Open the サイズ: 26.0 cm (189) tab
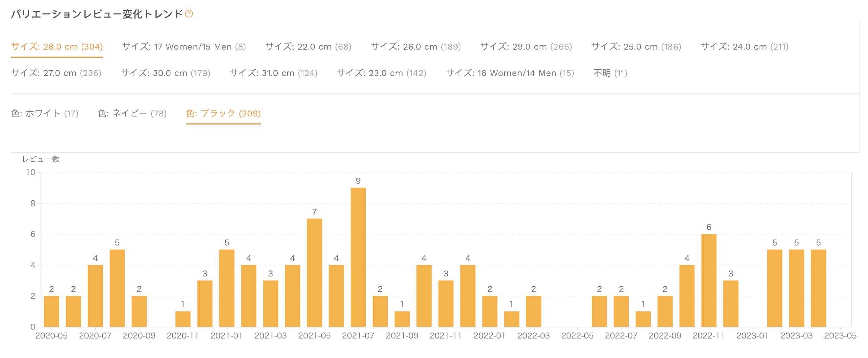 pos(416,47)
